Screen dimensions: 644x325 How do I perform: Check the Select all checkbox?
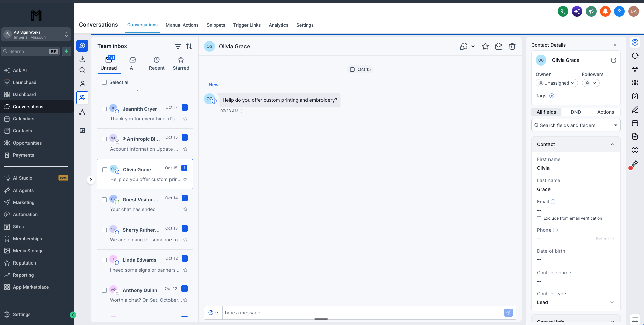[x=104, y=82]
